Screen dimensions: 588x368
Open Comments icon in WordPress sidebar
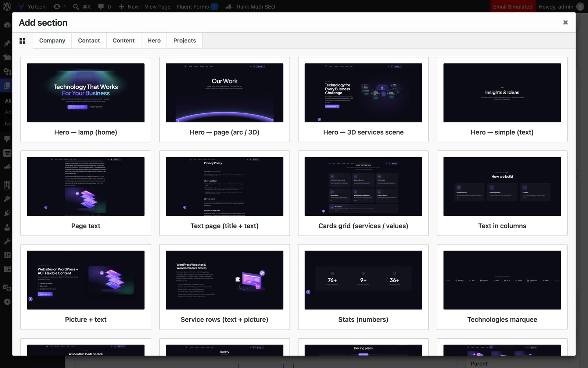point(7,139)
